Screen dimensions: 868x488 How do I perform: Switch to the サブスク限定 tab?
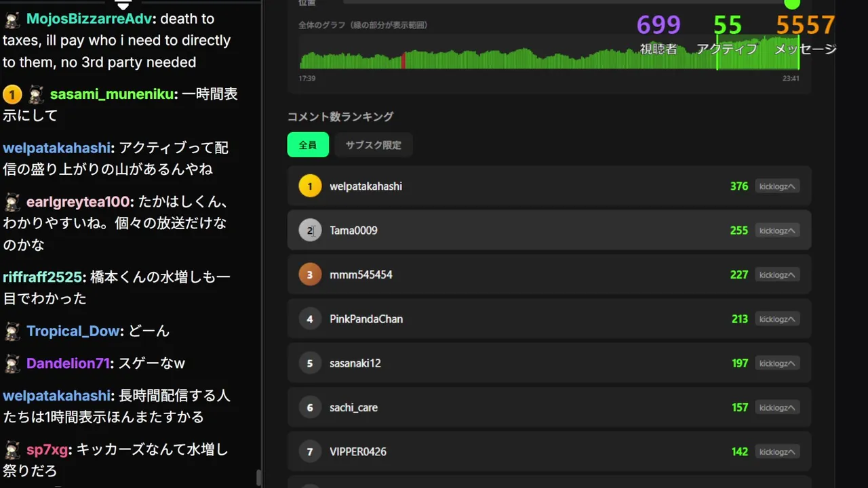click(x=373, y=145)
